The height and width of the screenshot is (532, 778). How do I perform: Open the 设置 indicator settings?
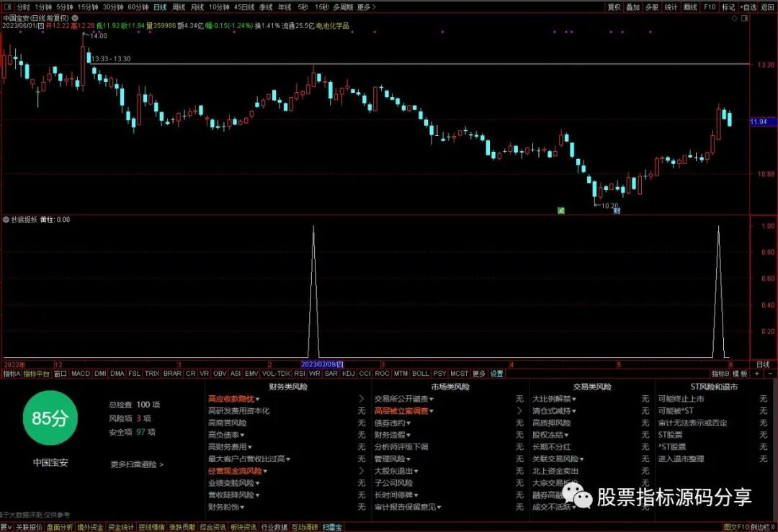tap(496, 374)
